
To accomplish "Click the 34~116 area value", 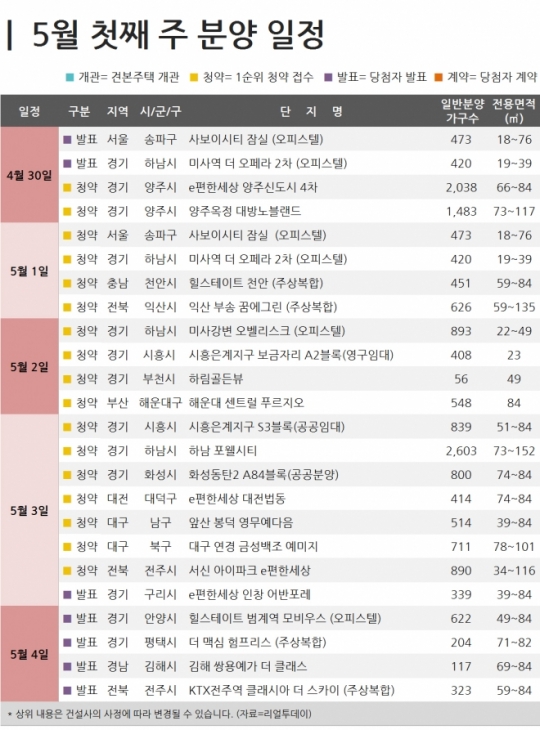I will coord(514,571).
